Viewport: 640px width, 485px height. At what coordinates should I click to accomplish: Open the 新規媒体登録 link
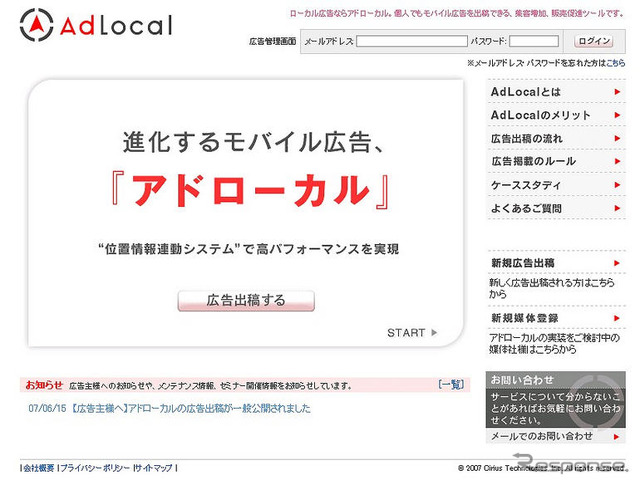tap(524, 318)
